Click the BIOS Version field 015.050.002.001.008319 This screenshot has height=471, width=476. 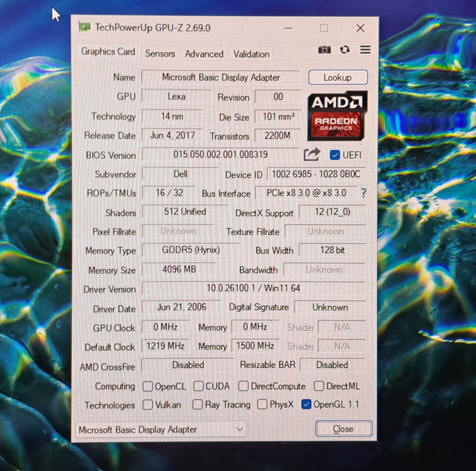tap(220, 155)
